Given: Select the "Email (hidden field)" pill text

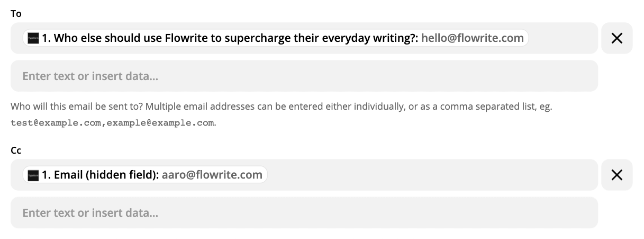Looking at the screenshot, I should tap(106, 175).
